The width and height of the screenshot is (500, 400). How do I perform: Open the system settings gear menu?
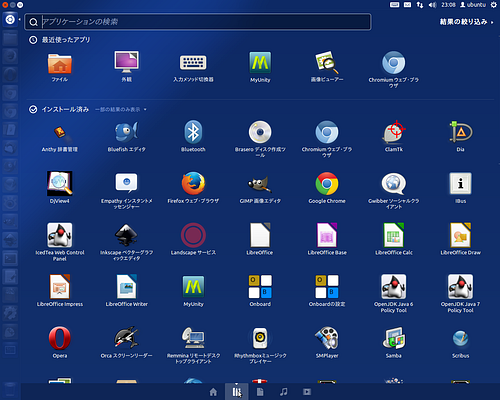[493, 5]
